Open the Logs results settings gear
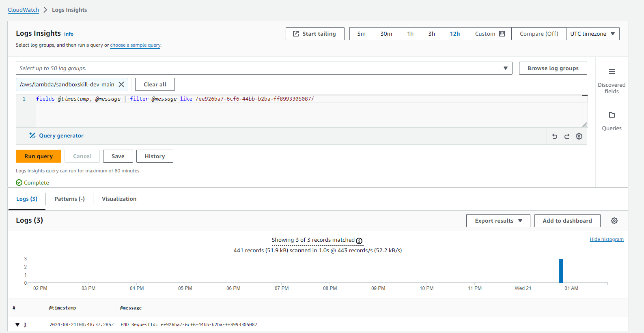This screenshot has height=333, width=644. pyautogui.click(x=614, y=221)
